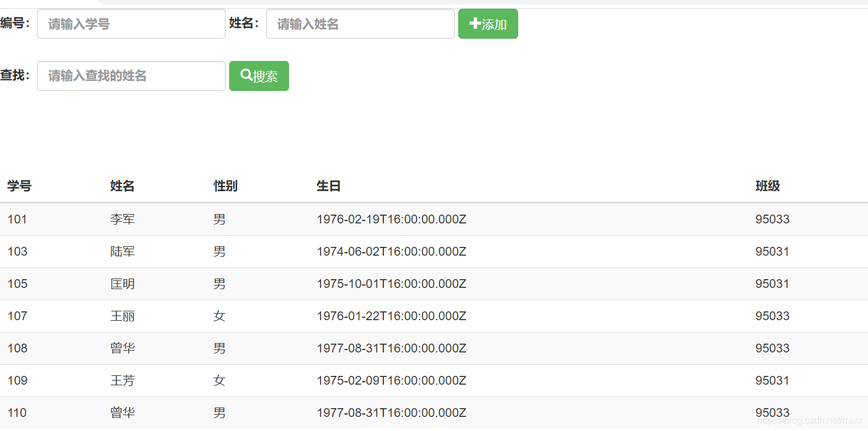Select student number 109 cell

tap(17, 381)
